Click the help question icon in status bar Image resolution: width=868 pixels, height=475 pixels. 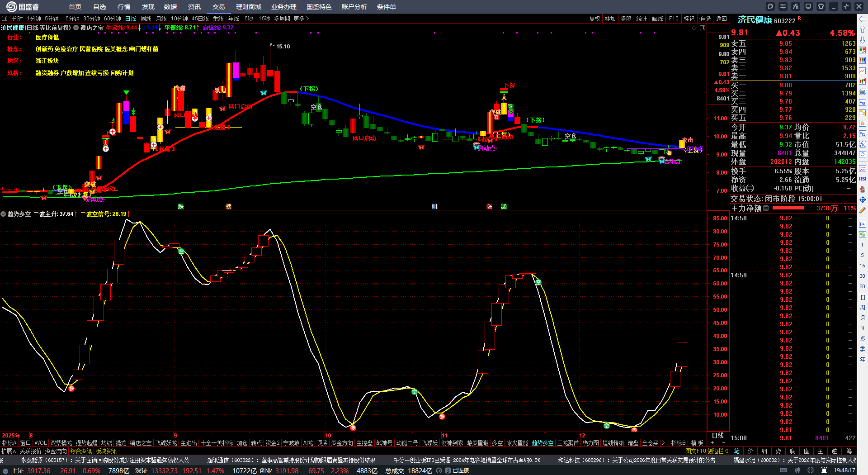coord(439,470)
